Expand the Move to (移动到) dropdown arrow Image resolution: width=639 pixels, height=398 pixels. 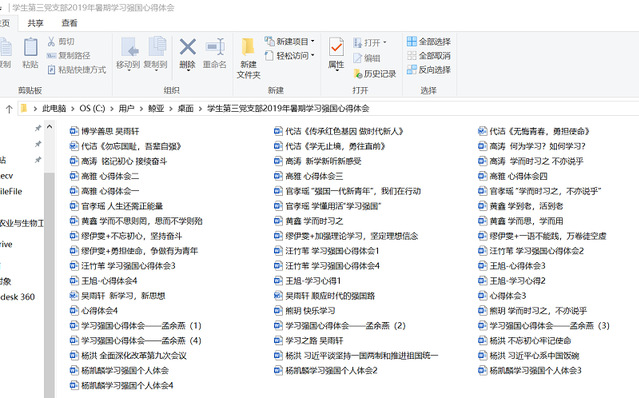tap(129, 70)
